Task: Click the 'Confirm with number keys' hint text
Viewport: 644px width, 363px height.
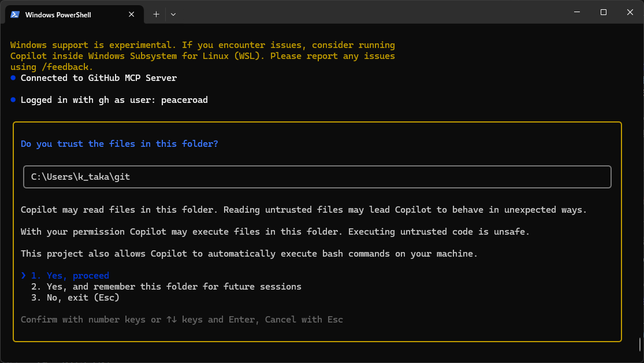Action: pyautogui.click(x=181, y=320)
